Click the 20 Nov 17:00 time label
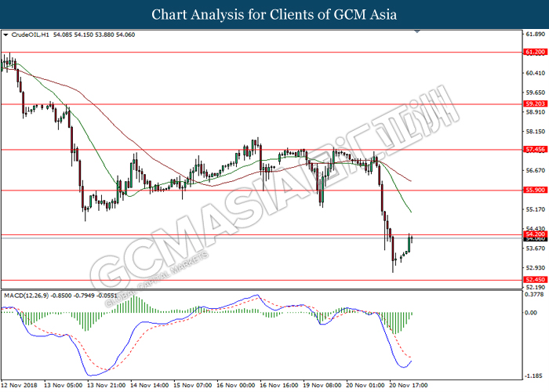The height and width of the screenshot is (392, 549). 409,385
